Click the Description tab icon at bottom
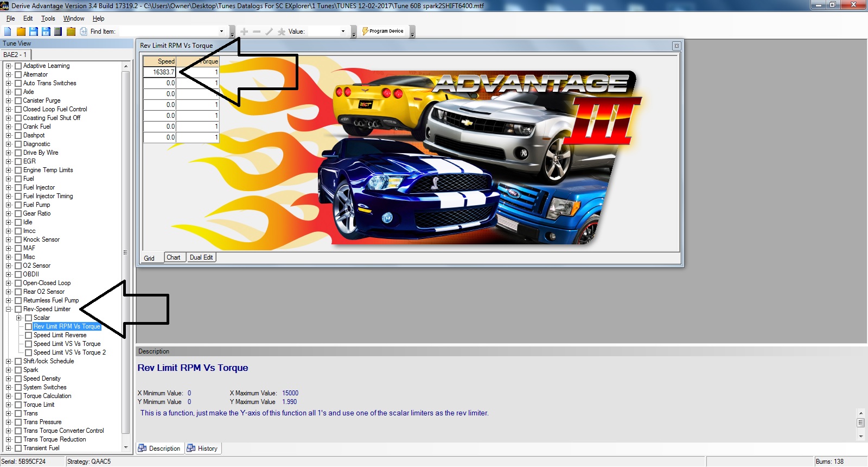868x467 pixels. tap(142, 448)
